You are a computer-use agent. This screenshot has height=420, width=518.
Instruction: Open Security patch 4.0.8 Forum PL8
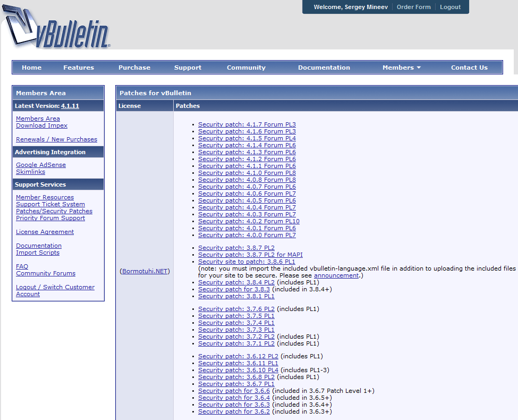[x=247, y=180]
